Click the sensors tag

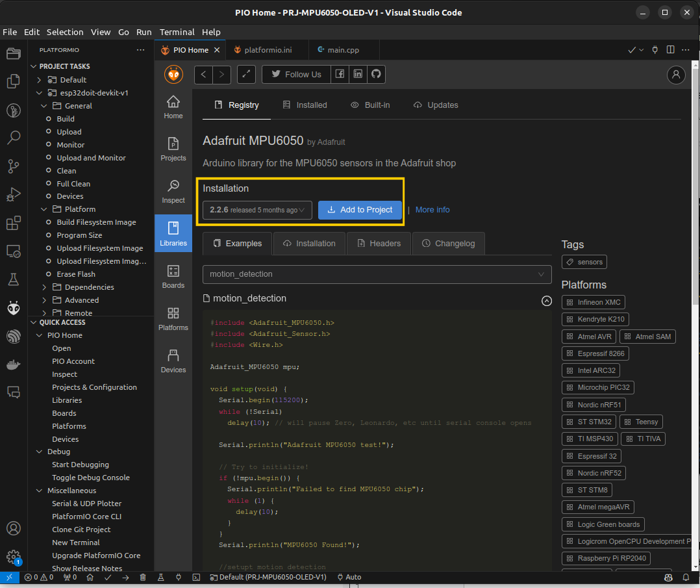pos(584,262)
